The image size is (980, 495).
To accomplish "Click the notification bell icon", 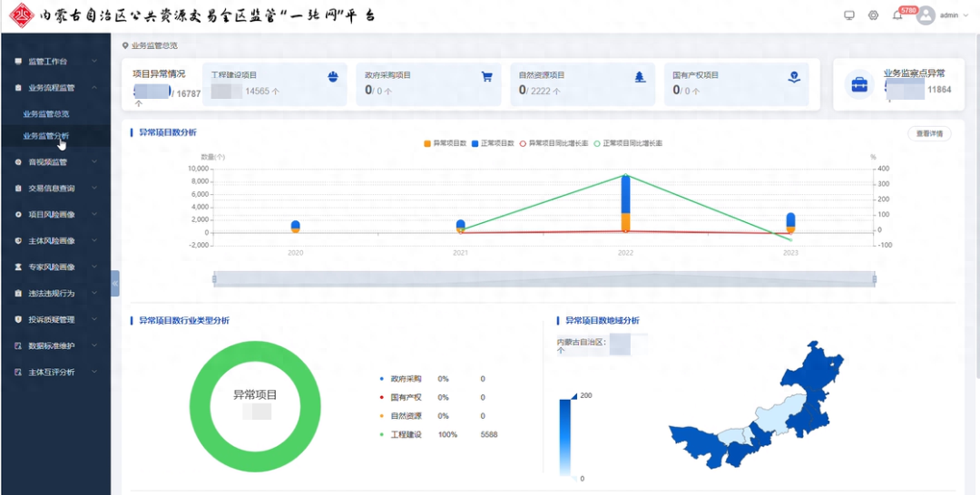I will coord(897,15).
